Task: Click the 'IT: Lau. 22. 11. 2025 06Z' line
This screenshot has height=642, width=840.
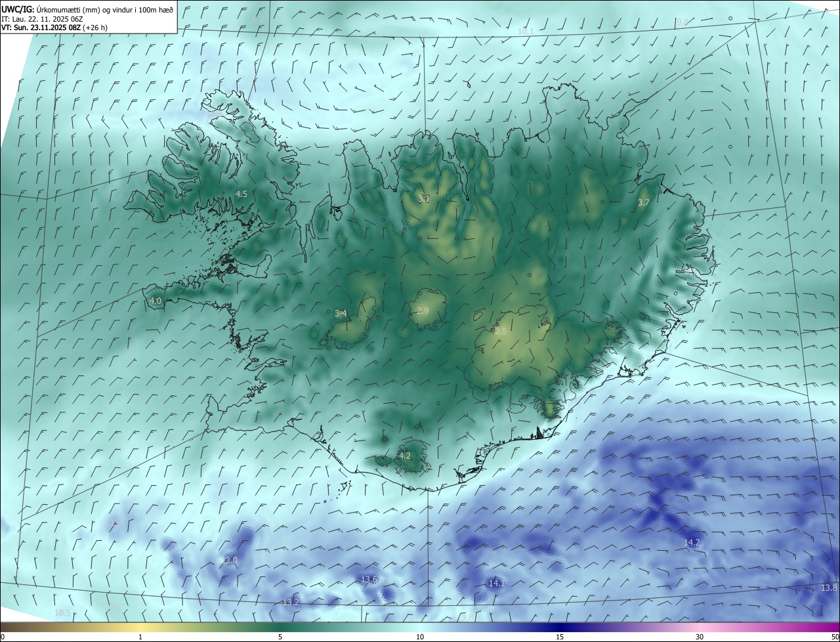Action: coord(41,18)
